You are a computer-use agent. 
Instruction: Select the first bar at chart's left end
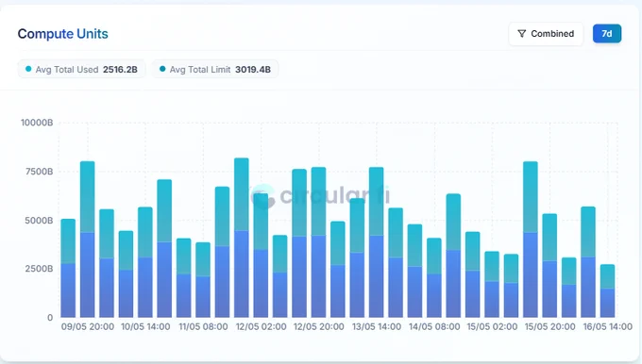tap(68, 269)
